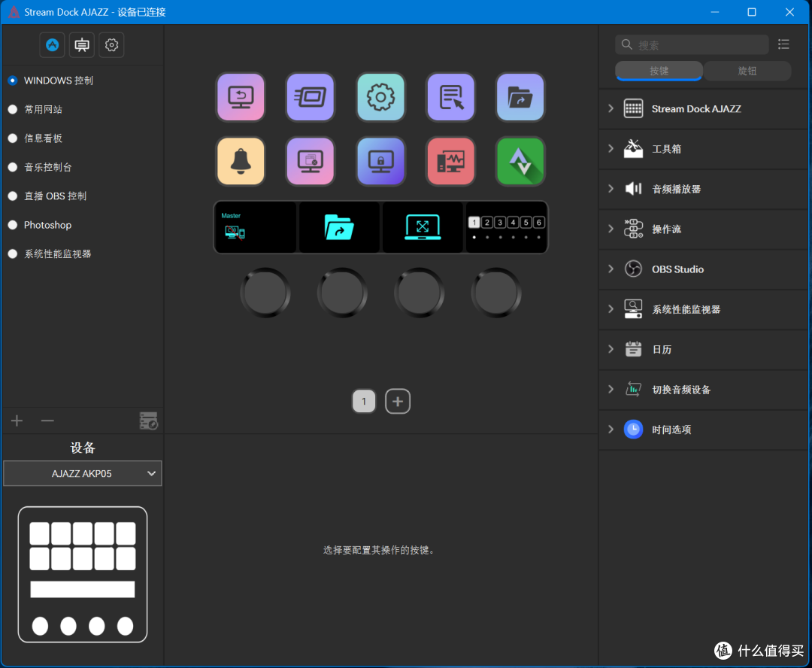Open the message board icon in top toolbar

pyautogui.click(x=82, y=45)
